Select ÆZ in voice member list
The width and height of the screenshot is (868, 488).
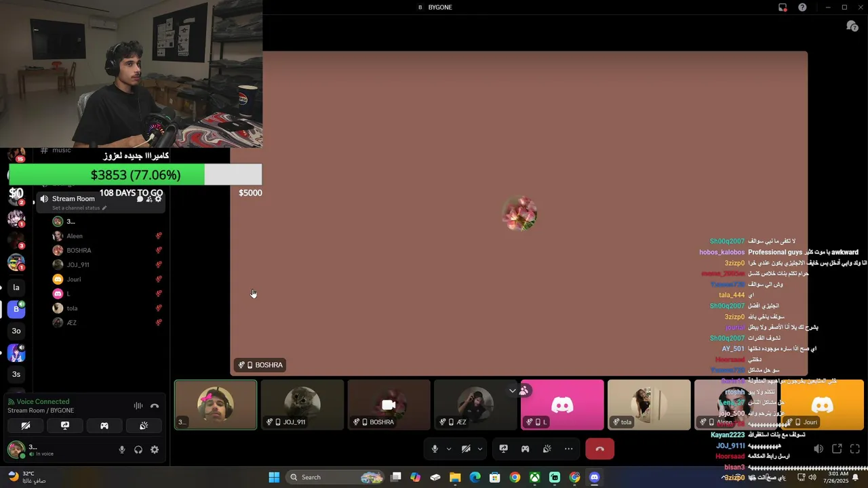[108, 323]
